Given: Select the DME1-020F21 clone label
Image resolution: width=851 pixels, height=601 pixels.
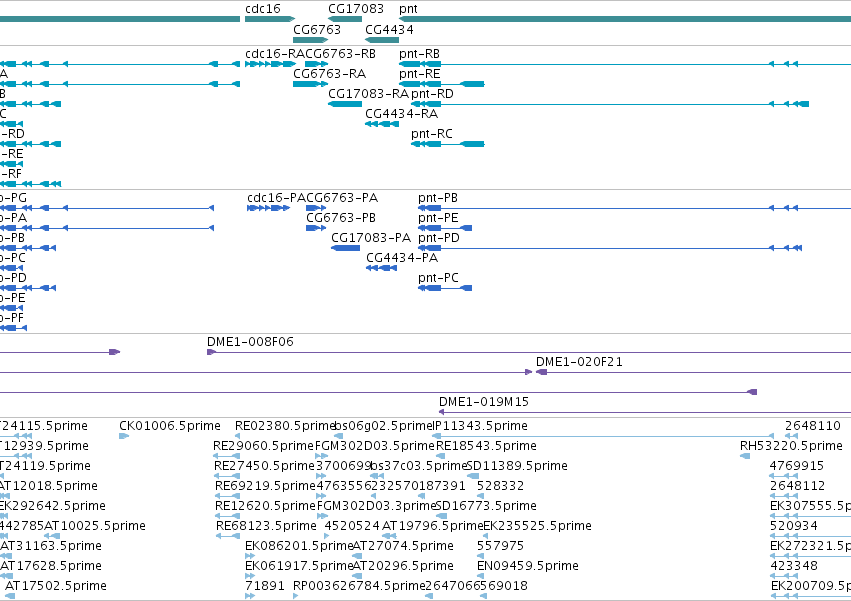Looking at the screenshot, I should coord(579,362).
